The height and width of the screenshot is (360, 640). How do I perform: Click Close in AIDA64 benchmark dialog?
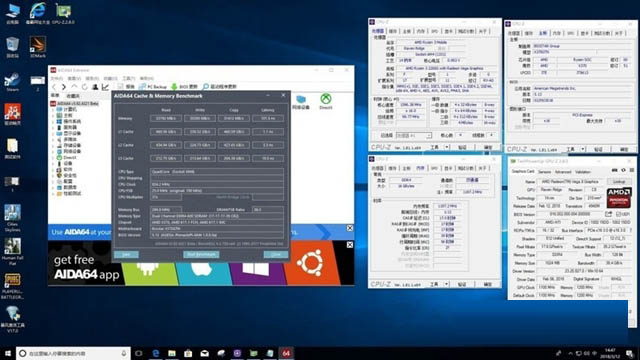276,254
